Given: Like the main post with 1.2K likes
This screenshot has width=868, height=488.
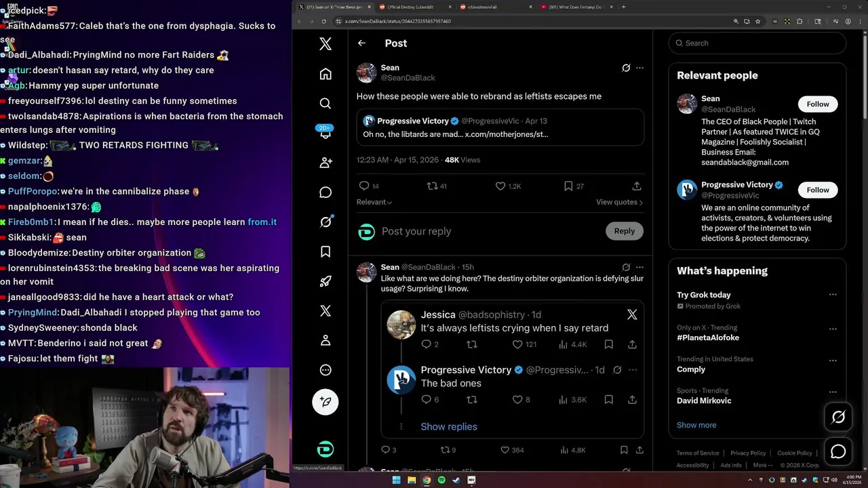Looking at the screenshot, I should (507, 186).
